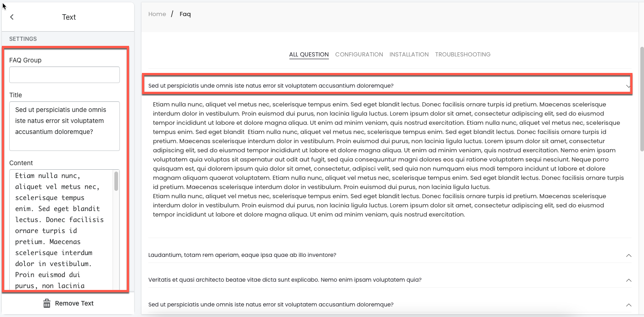Switch to the CONFIGURATION tab
Image resolution: width=644 pixels, height=317 pixels.
point(359,55)
